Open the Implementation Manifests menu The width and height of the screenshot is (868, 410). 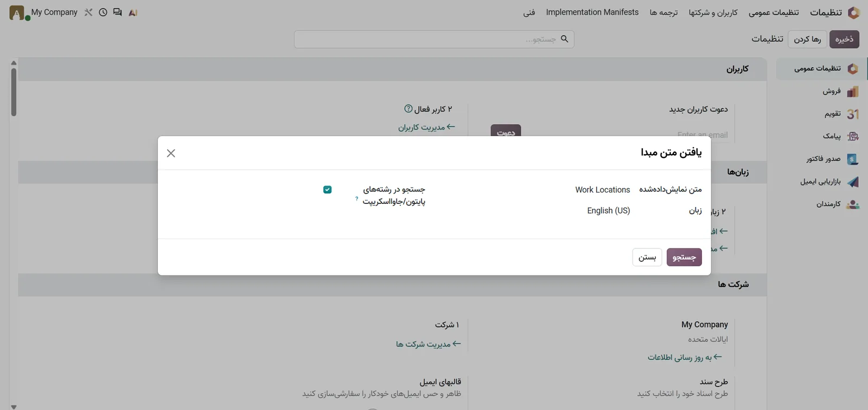[x=592, y=12]
